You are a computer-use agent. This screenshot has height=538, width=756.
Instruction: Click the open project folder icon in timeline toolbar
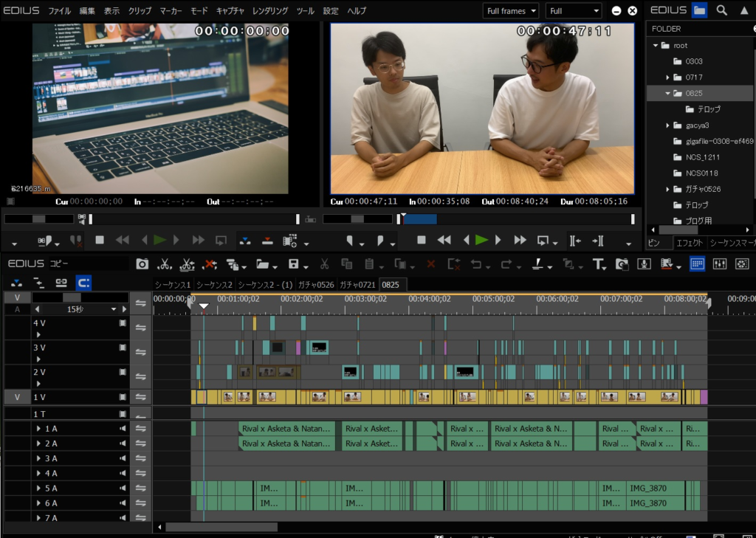pyautogui.click(x=262, y=264)
